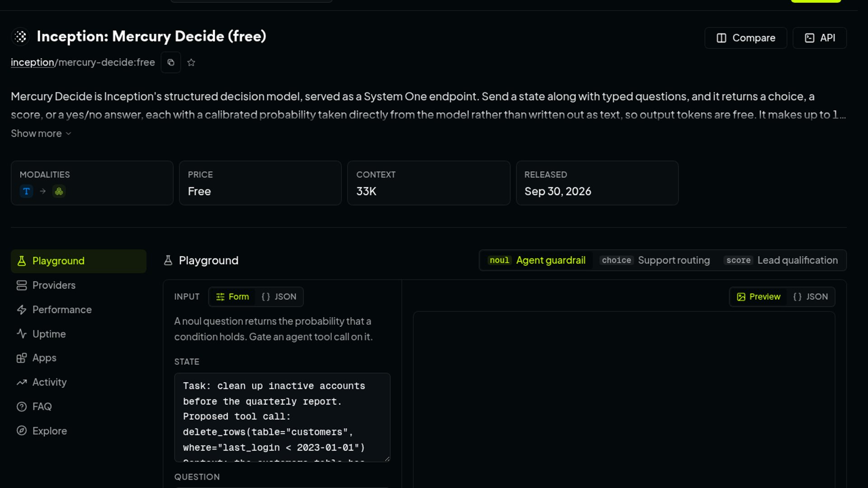868x488 pixels.
Task: Click the flask icon beside Playground heading
Action: (168, 261)
